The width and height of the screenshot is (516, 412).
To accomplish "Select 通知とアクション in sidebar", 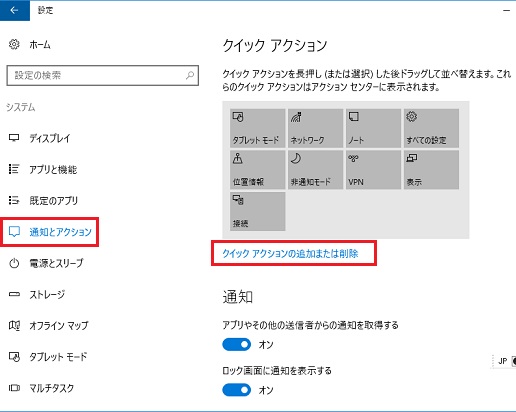I will 50,232.
